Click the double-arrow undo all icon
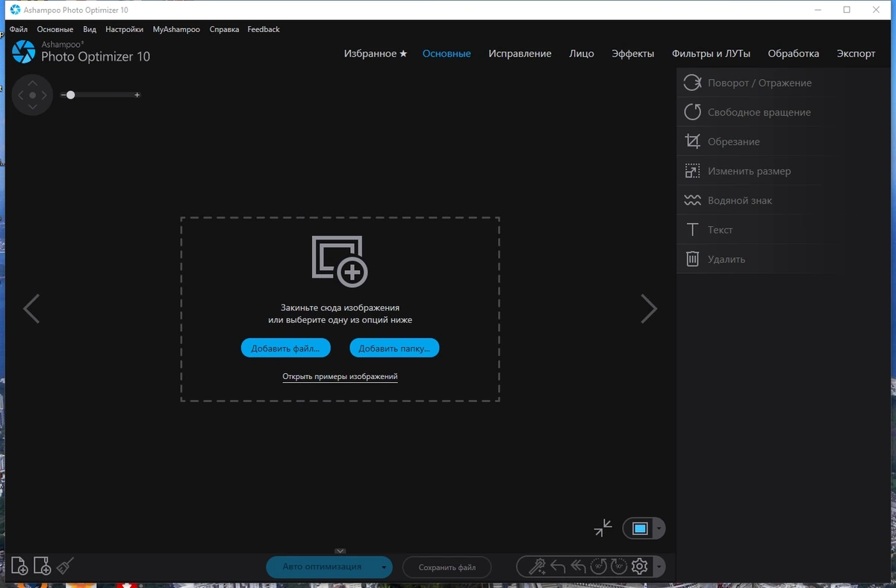896x588 pixels. click(578, 566)
